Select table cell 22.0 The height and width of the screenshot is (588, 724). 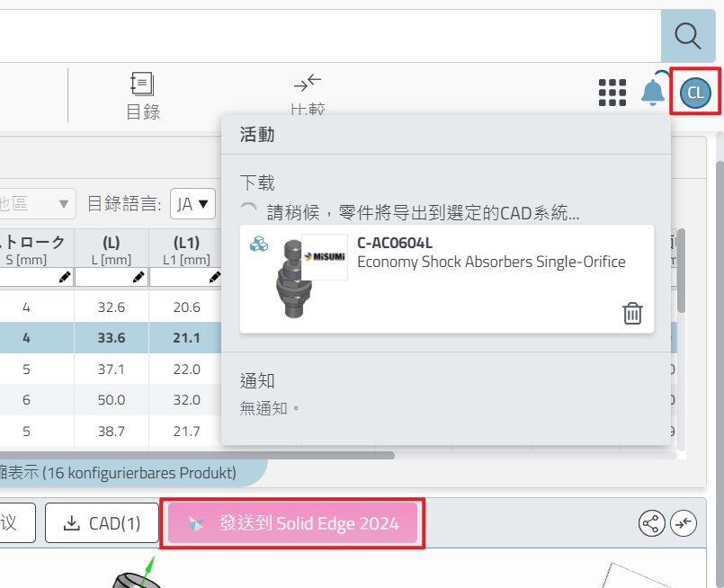pos(185,369)
